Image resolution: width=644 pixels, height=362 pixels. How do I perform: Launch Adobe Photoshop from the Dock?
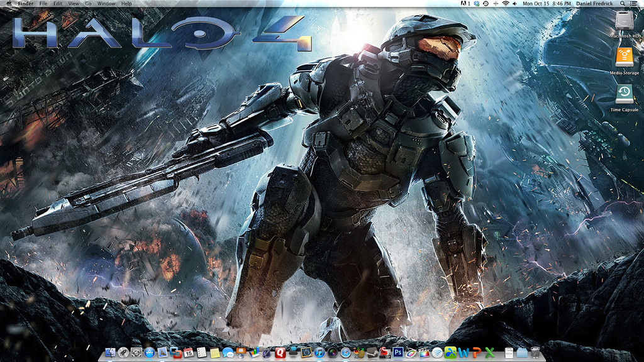coord(397,353)
